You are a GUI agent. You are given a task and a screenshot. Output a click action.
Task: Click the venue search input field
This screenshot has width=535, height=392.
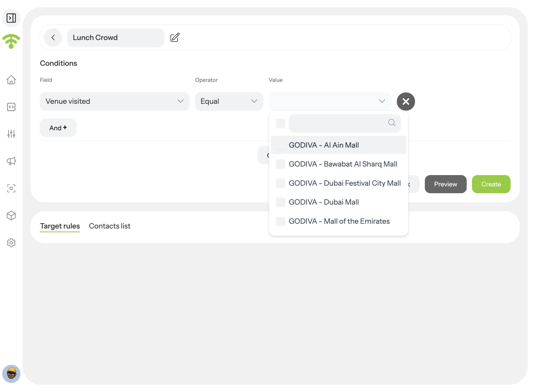tap(345, 123)
